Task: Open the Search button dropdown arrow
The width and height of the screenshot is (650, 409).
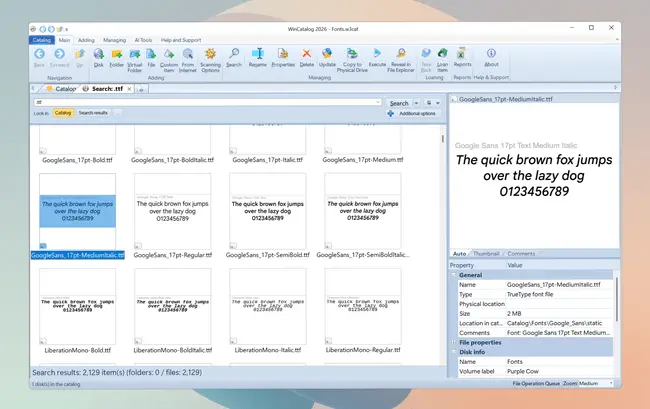Action: 416,103
